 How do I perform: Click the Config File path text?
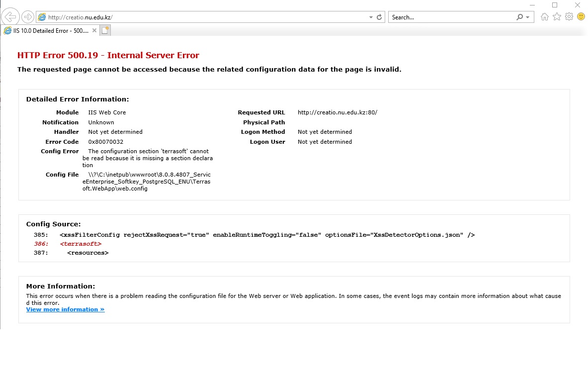(x=147, y=182)
